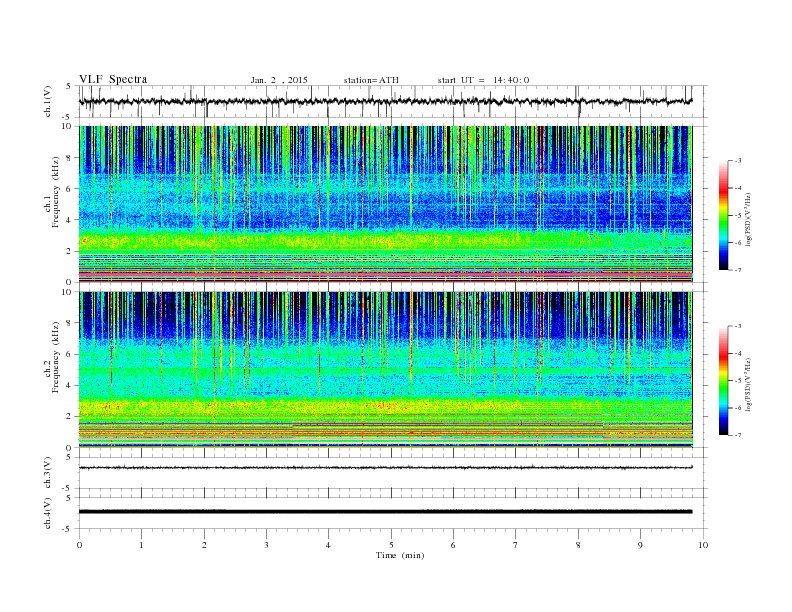This screenshot has height=612, width=792.
Task: Click the "VLF Spectra" title text
Action: [x=113, y=79]
